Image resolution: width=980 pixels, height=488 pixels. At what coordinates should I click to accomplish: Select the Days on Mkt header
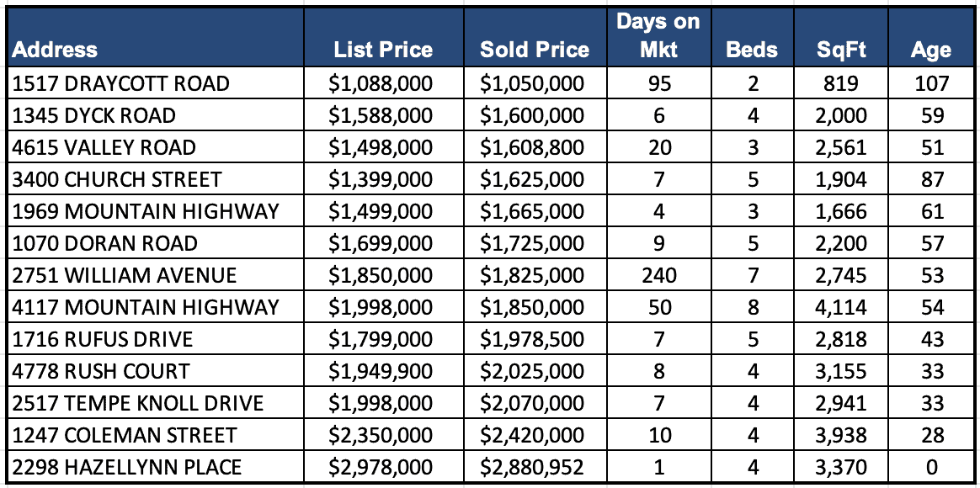658,35
